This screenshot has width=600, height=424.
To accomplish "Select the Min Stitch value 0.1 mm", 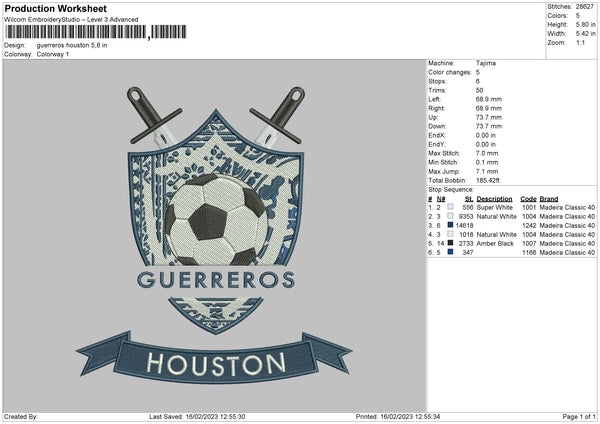I will (x=487, y=162).
